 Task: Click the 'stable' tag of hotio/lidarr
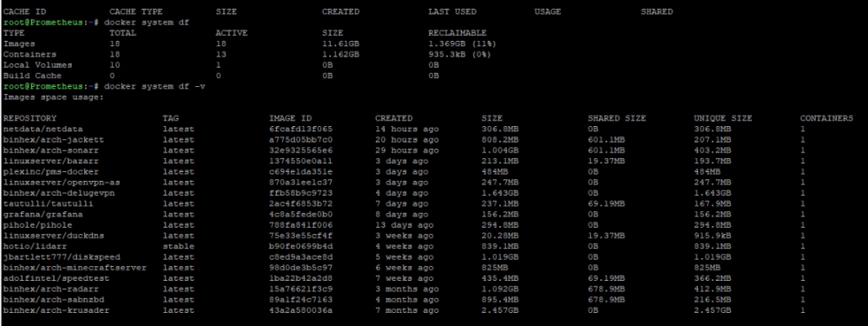(x=178, y=246)
